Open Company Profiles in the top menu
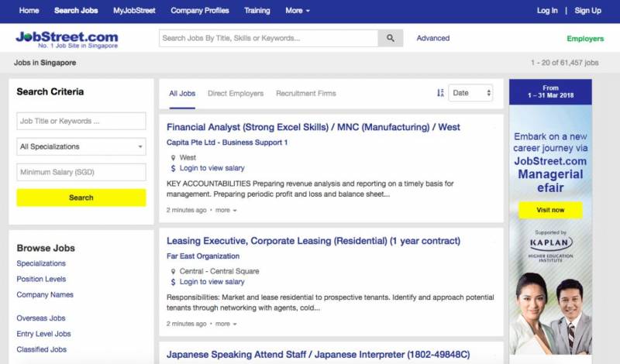Viewport: 620px width, 364px height. coord(200,11)
